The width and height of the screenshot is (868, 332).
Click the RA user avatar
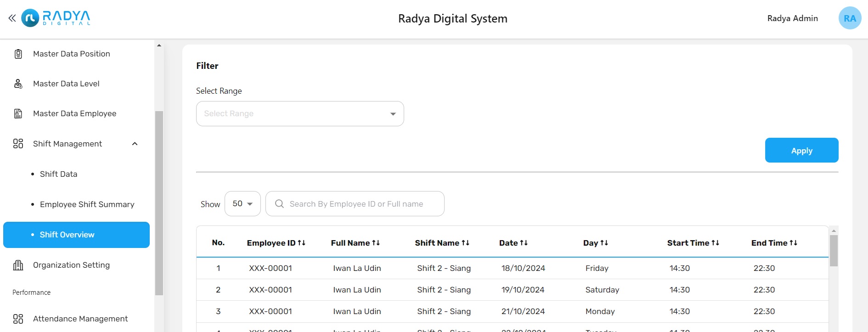(850, 18)
